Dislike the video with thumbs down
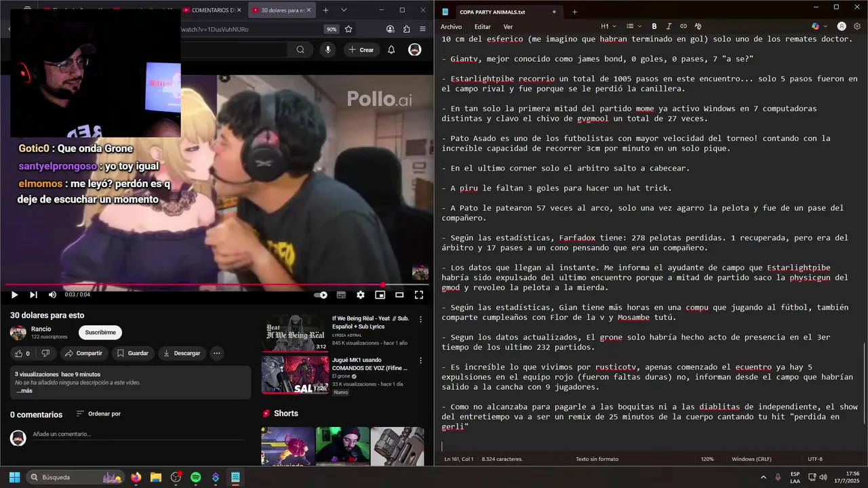Screen dimensions: 868x488 tap(45, 353)
